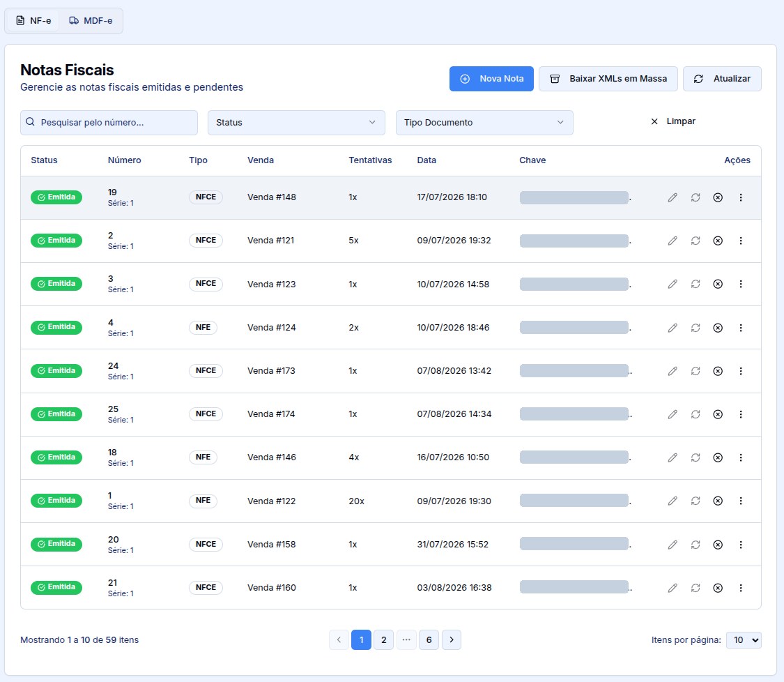Click Mostrando 1 a 10 de 59 itens

79,640
